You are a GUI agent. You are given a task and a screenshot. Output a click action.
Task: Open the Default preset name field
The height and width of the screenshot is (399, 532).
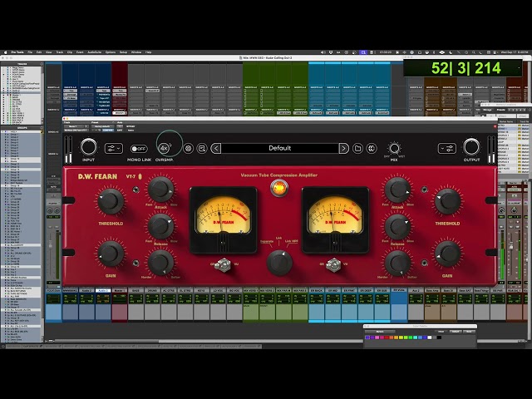280,148
